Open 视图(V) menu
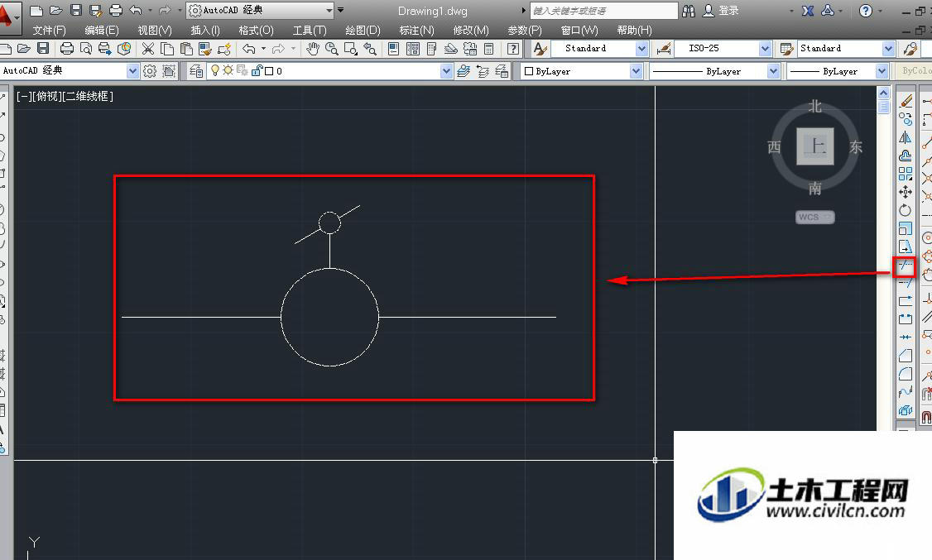The width and height of the screenshot is (932, 560). [155, 31]
